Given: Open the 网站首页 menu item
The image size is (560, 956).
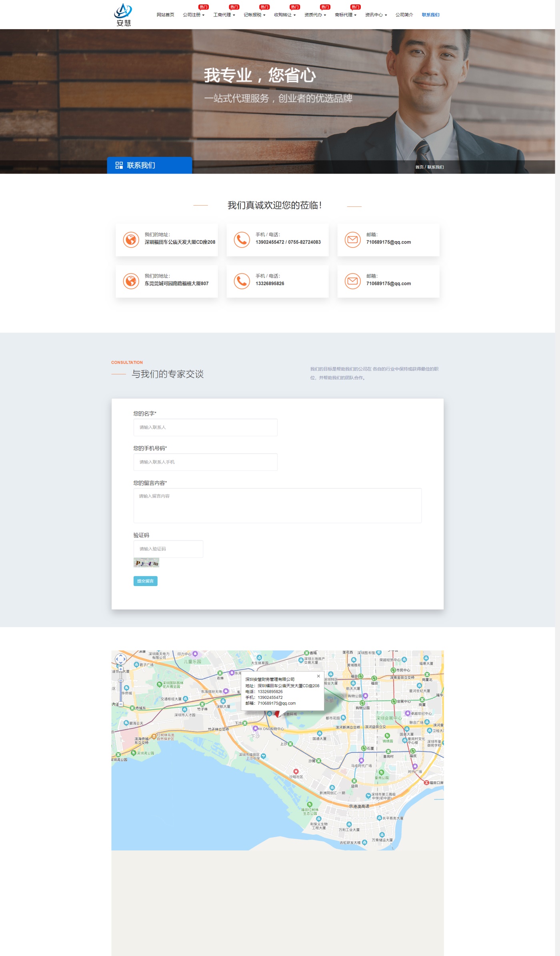Looking at the screenshot, I should (x=165, y=15).
